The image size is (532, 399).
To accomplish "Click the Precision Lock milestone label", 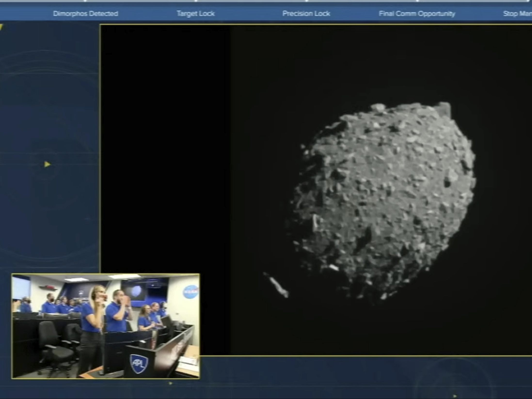I will [x=306, y=14].
